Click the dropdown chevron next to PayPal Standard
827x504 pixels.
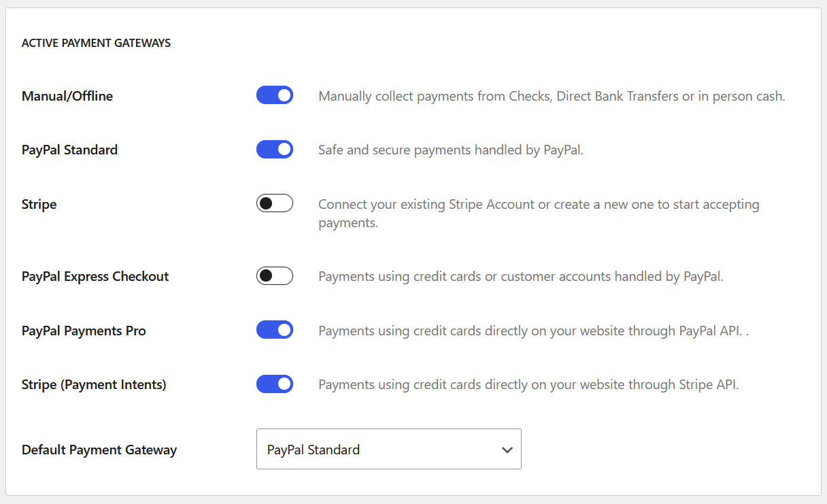pyautogui.click(x=507, y=450)
